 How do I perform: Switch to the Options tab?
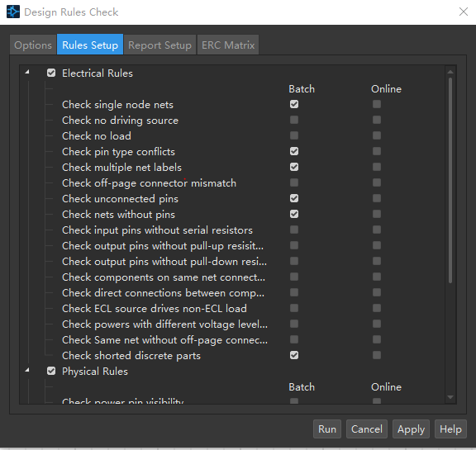coord(33,45)
